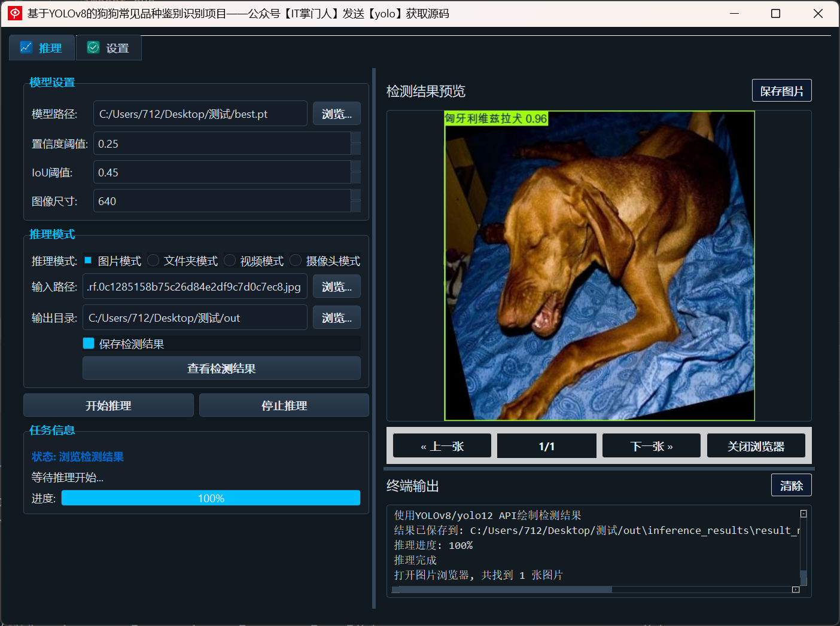The image size is (840, 626).
Task: Toggle the 保存检测结果 checkbox
Action: point(89,343)
